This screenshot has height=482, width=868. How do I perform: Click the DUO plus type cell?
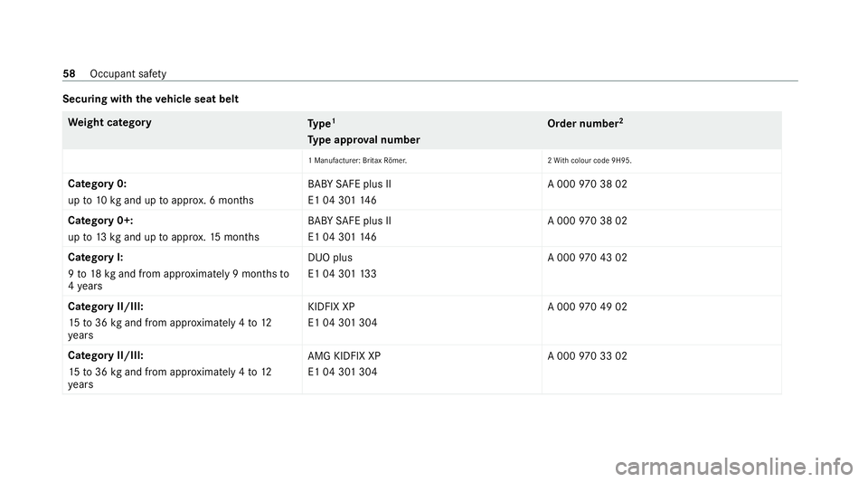pyautogui.click(x=330, y=258)
